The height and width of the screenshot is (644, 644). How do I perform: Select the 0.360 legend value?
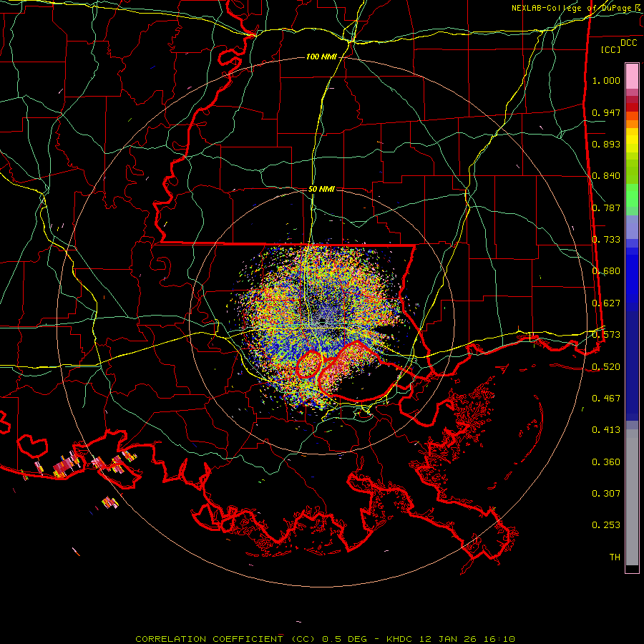point(606,462)
